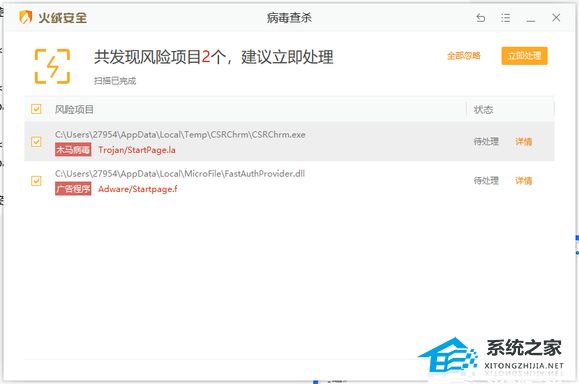Click the 立即处理 orange button
The width and height of the screenshot is (579, 384).
(524, 56)
